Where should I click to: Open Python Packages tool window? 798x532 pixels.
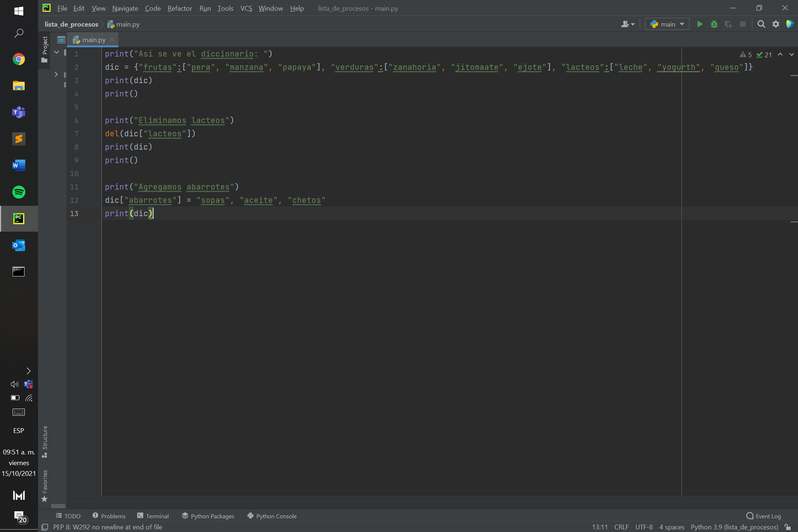(x=208, y=516)
